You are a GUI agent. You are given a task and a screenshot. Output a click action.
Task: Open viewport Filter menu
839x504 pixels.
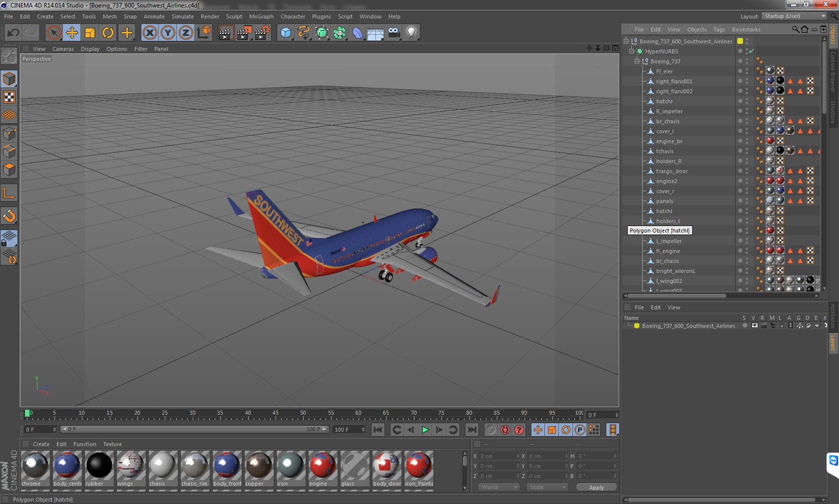(141, 49)
